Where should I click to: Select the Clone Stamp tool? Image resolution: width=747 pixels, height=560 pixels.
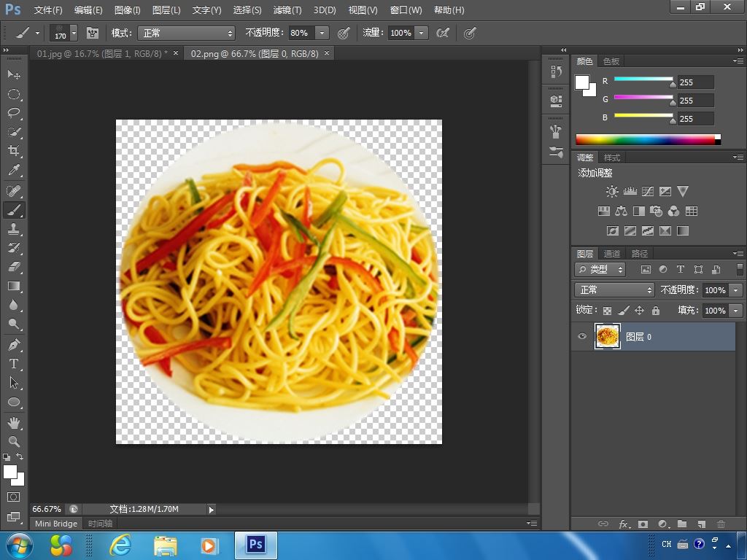point(14,229)
